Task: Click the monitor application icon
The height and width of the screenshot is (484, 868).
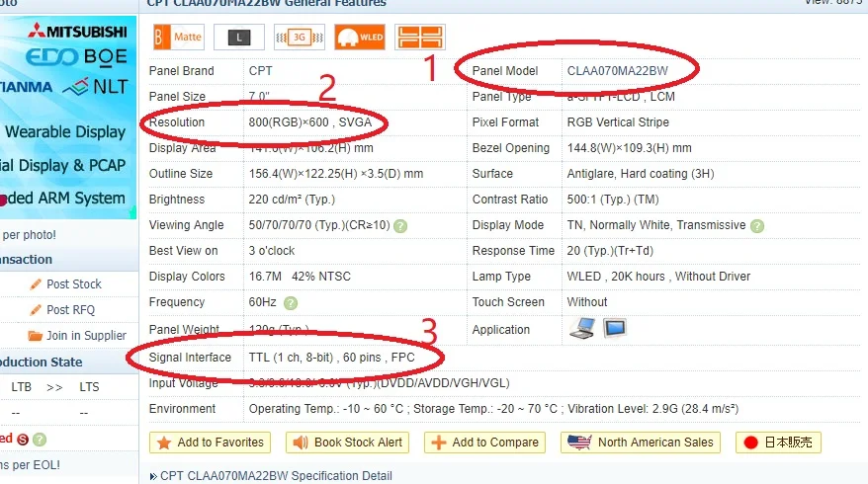Action: (615, 328)
